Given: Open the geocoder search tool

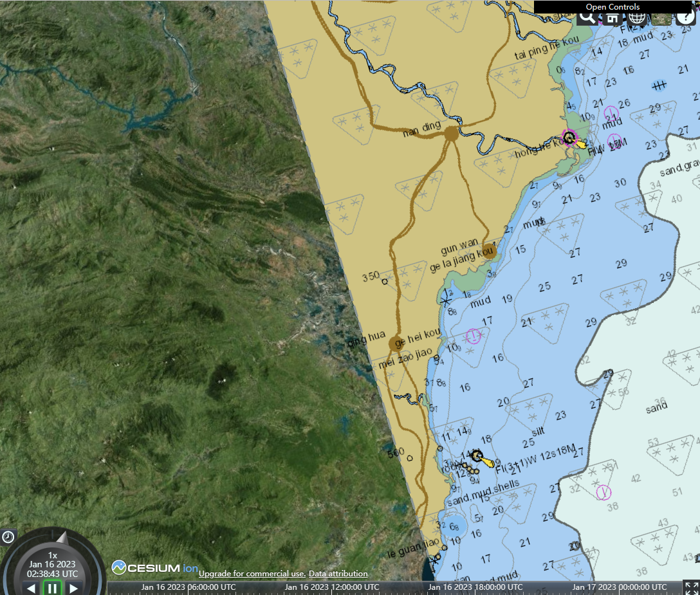Looking at the screenshot, I should [x=585, y=17].
